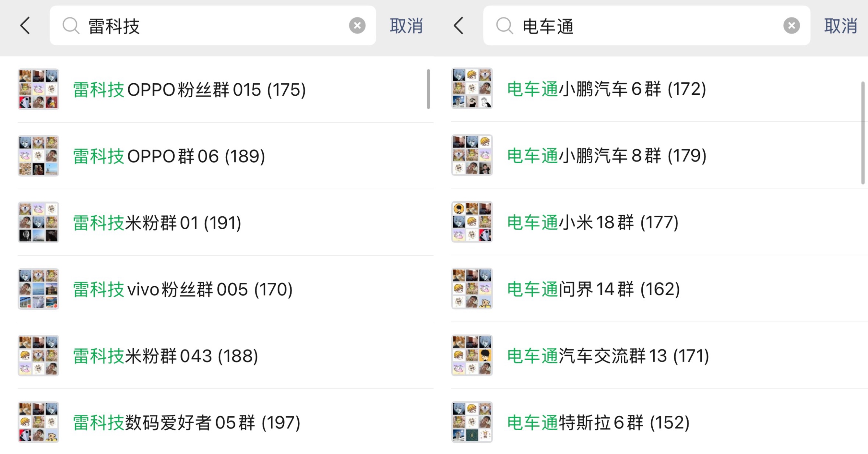Clear the 雷科技 search text
The image size is (868, 454).
357,26
